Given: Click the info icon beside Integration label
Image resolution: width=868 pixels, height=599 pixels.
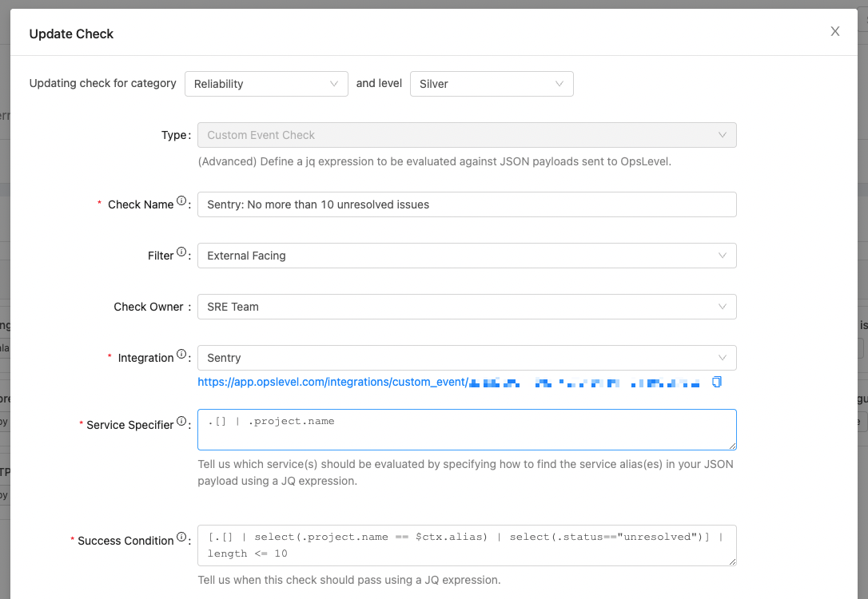Looking at the screenshot, I should (x=181, y=355).
